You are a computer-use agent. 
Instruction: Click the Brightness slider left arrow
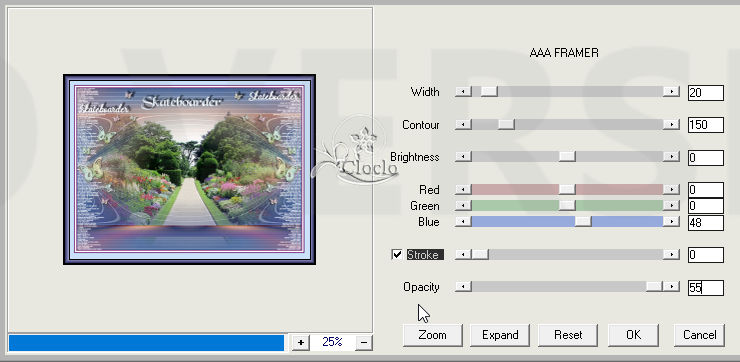point(463,157)
